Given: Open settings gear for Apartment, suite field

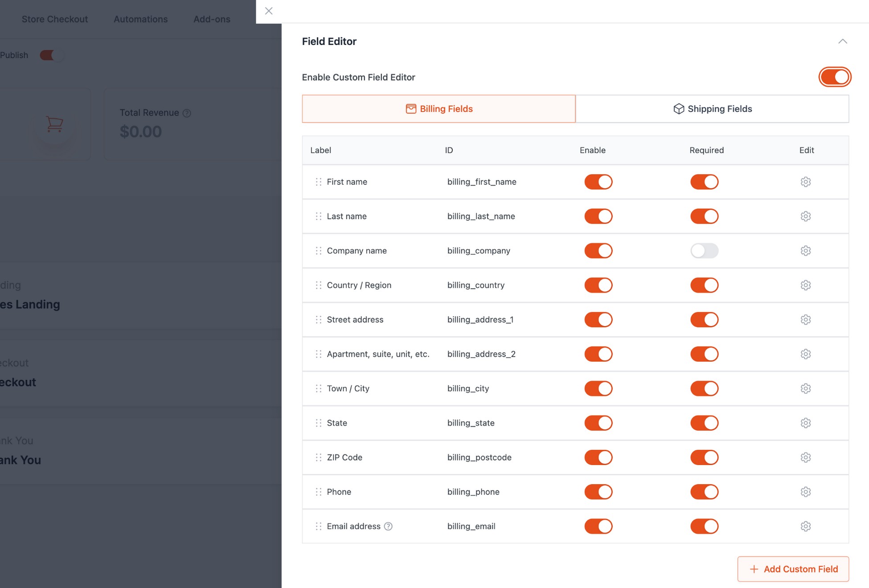Looking at the screenshot, I should pos(805,354).
